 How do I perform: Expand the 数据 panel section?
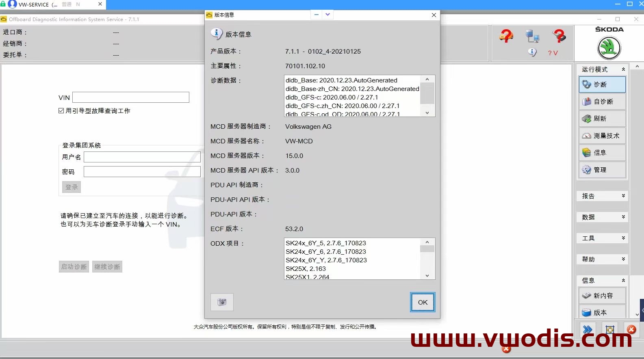[x=602, y=217]
